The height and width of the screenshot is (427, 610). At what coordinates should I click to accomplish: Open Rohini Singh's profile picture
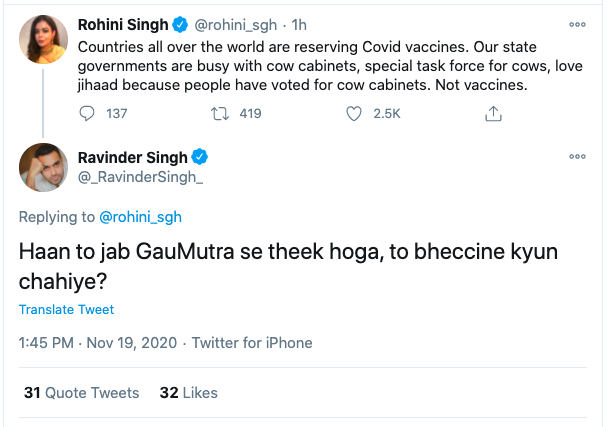point(44,38)
